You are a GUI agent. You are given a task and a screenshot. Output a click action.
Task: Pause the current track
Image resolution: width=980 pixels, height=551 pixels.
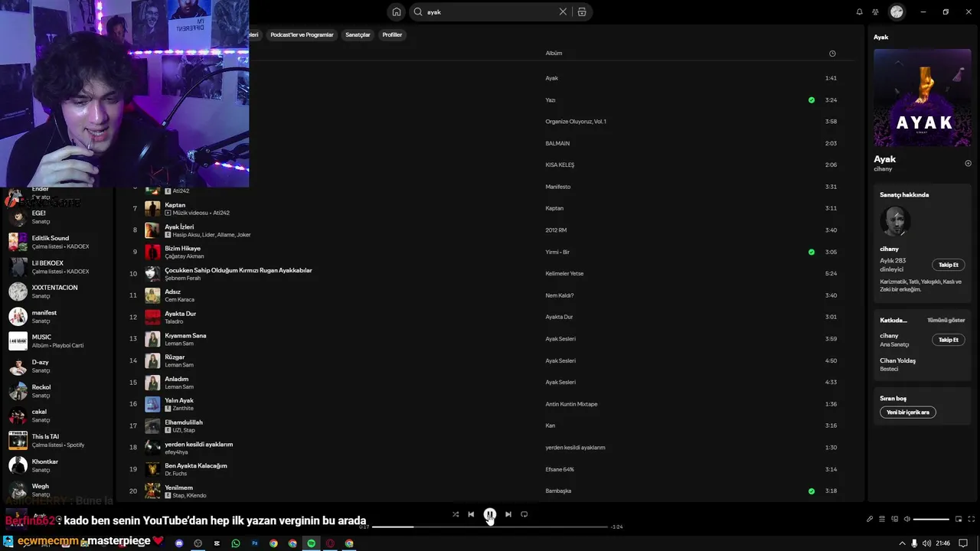click(490, 514)
